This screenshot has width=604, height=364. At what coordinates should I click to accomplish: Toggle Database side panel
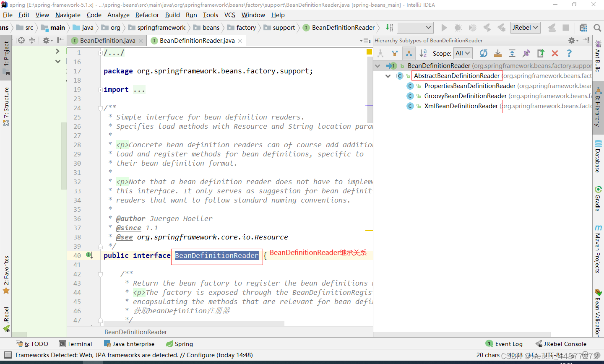coord(598,156)
